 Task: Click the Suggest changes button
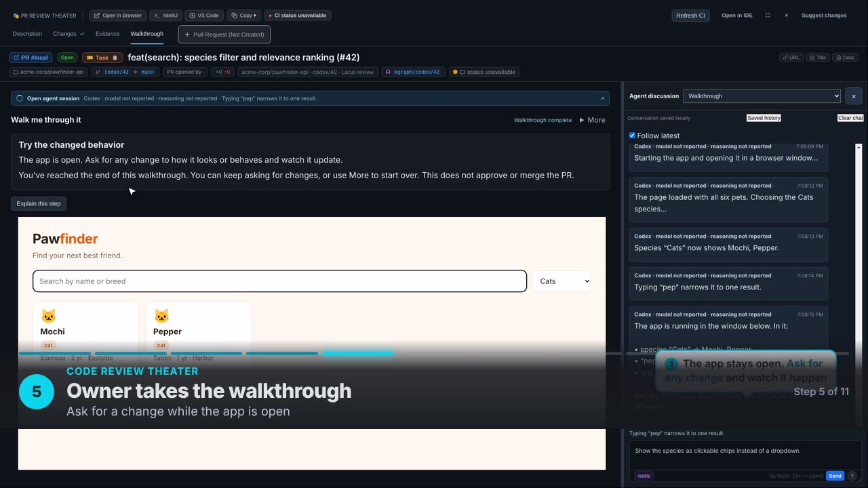[824, 16]
